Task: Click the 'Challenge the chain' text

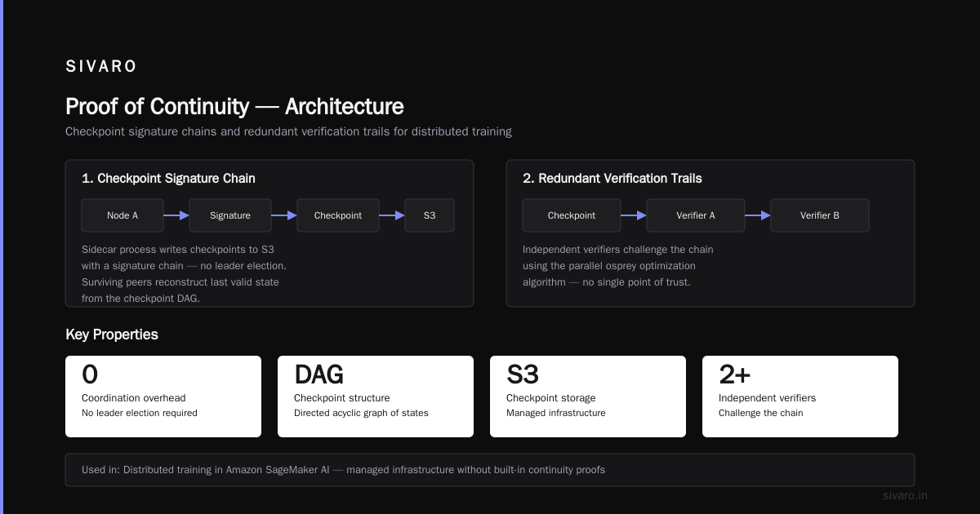Action: tap(761, 413)
